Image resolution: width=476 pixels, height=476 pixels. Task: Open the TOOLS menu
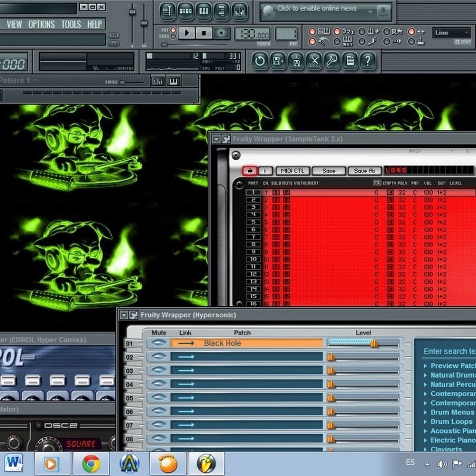point(71,24)
